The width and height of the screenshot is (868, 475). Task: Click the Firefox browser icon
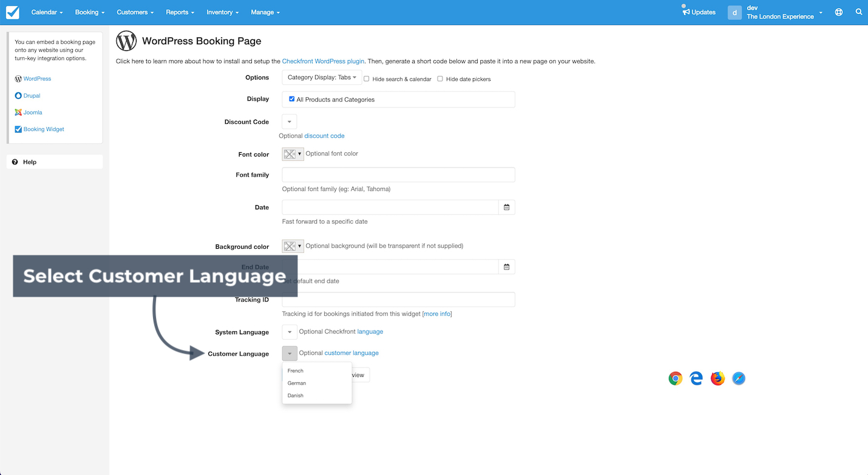point(718,379)
